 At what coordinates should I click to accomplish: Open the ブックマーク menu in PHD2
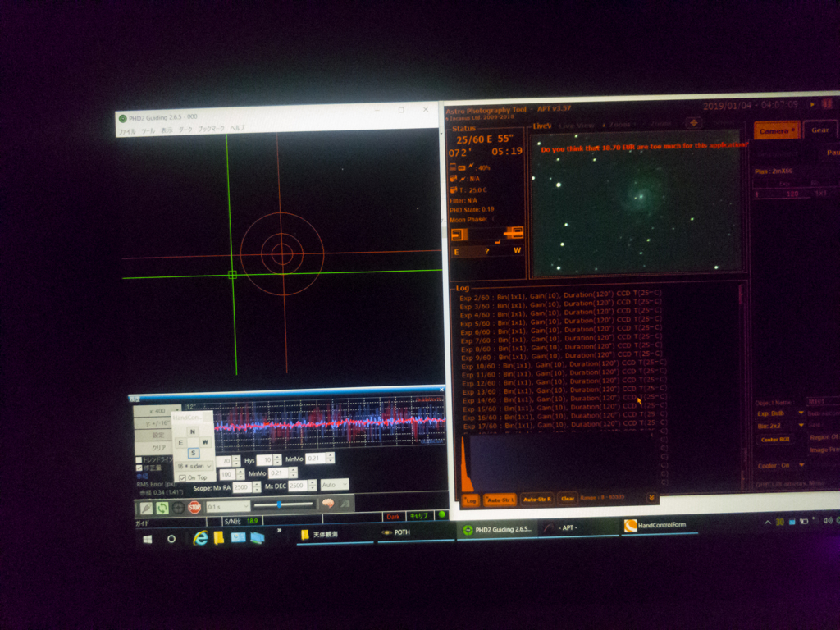pos(211,129)
